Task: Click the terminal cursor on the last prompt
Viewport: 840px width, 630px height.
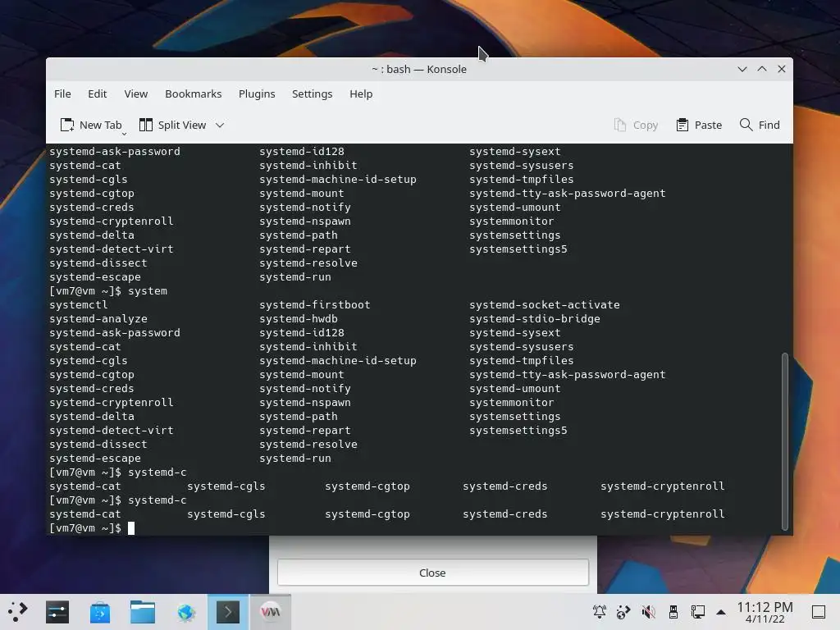Action: tap(131, 528)
